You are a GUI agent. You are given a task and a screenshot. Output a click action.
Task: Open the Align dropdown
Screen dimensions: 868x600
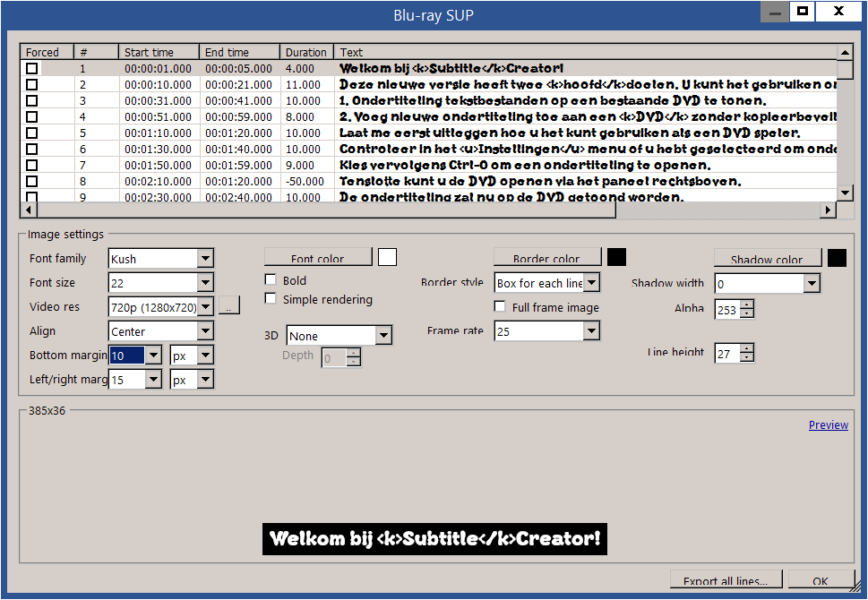(205, 331)
